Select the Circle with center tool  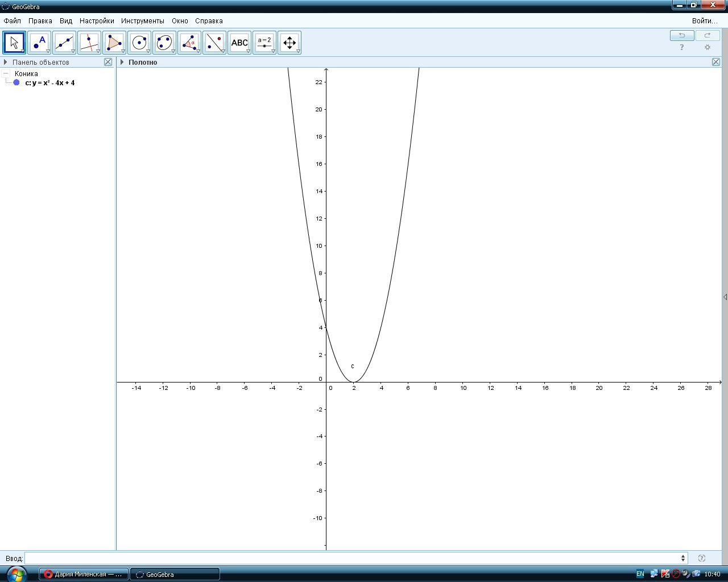[139, 43]
